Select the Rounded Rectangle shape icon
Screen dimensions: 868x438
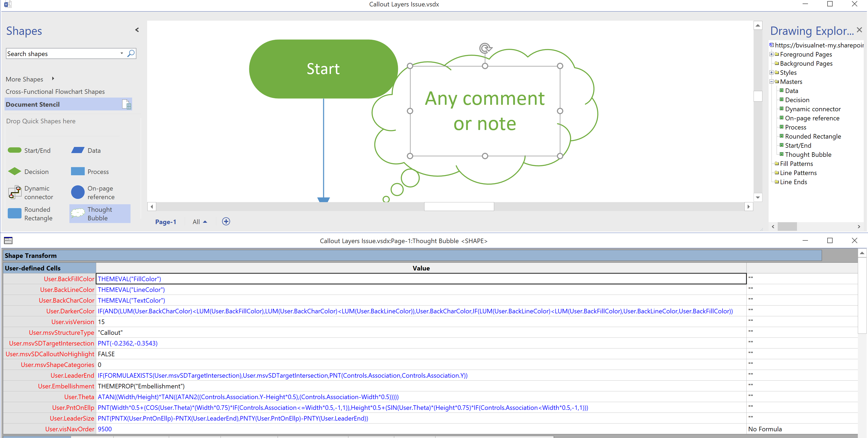[14, 213]
